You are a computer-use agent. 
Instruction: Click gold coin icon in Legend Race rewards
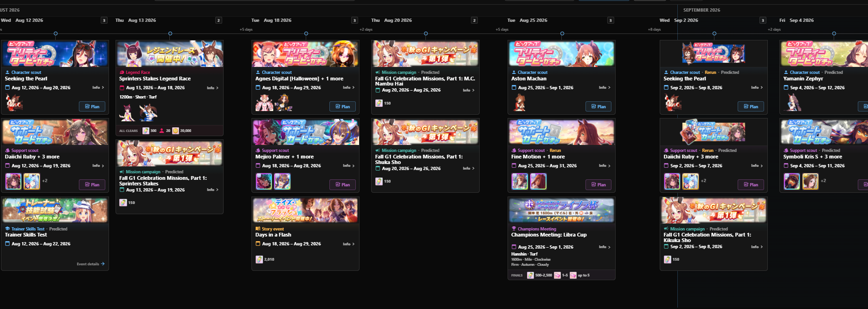click(x=175, y=131)
